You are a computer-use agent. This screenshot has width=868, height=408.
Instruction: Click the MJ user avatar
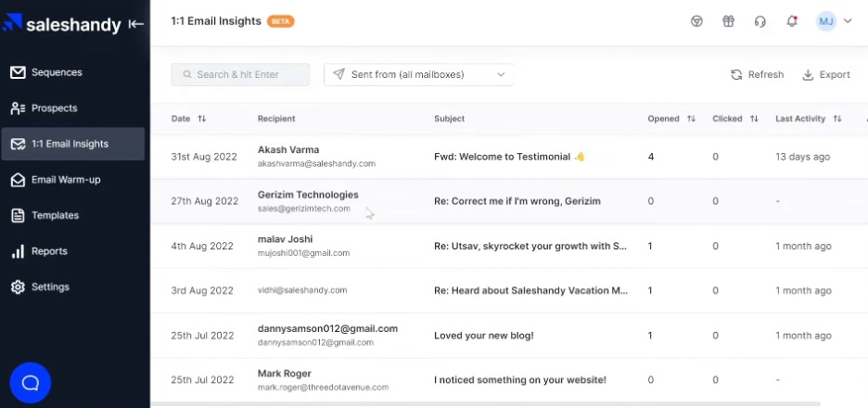[826, 21]
